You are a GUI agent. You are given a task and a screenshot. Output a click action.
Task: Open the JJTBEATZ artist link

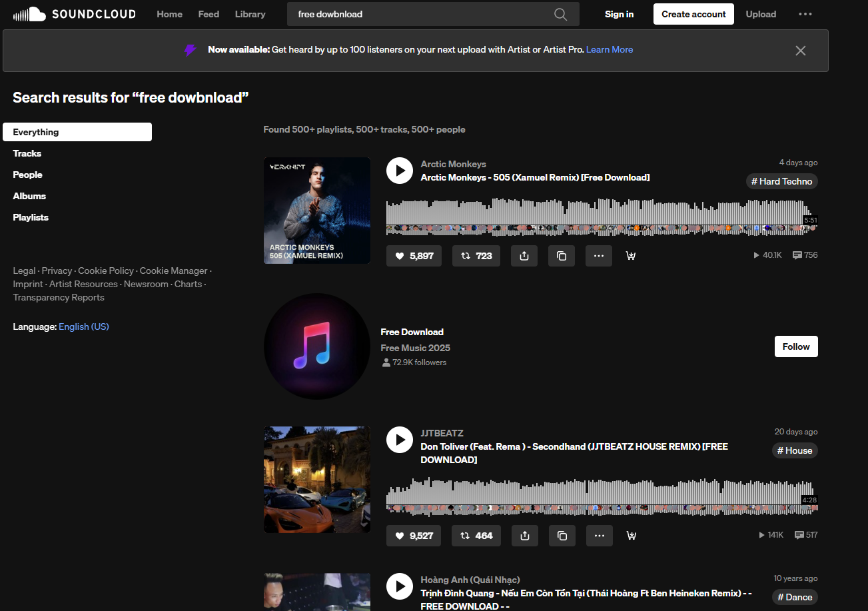click(442, 433)
